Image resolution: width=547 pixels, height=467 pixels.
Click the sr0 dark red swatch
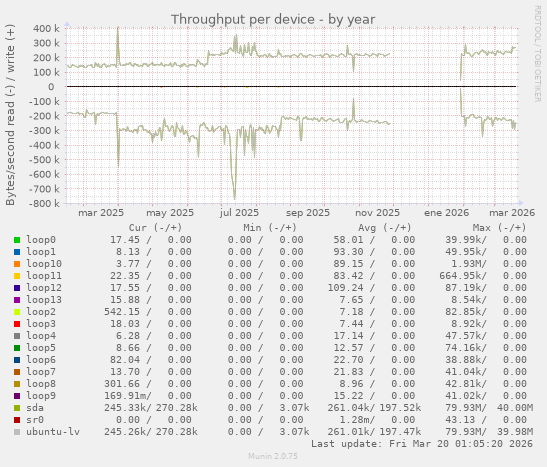click(x=17, y=420)
